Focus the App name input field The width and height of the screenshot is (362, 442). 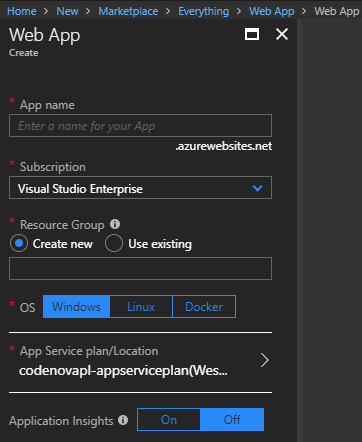[140, 126]
